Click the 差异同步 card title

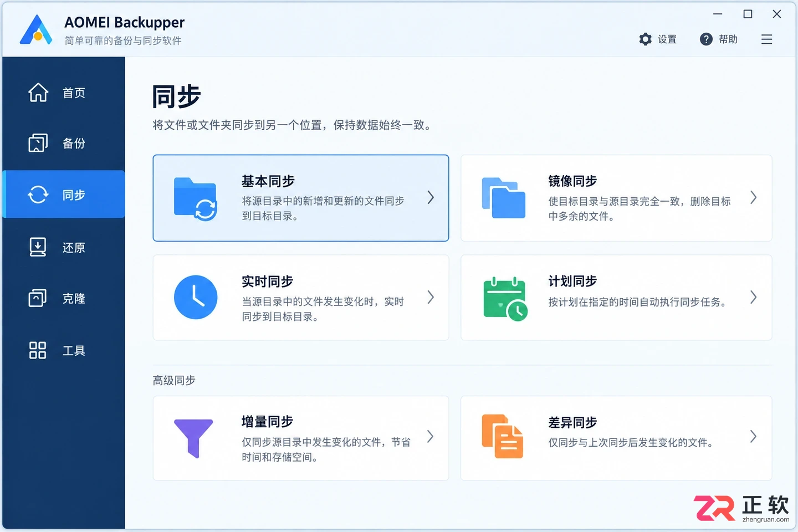coord(572,422)
